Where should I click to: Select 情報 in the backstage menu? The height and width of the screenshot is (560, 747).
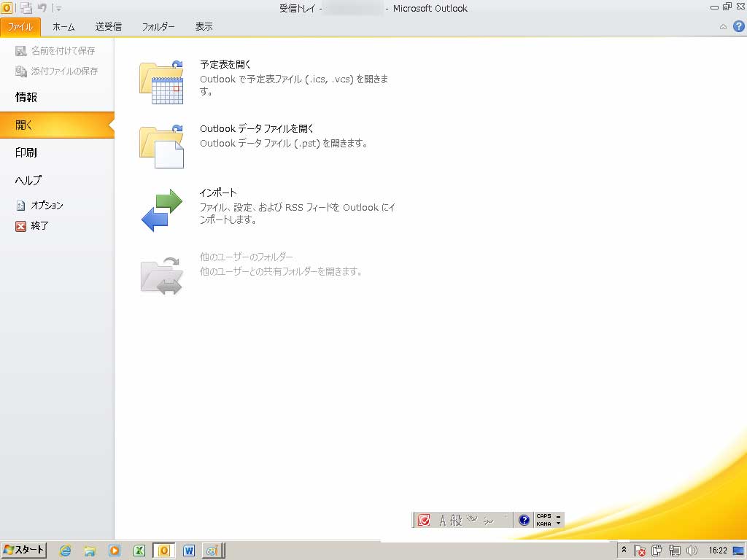(x=26, y=97)
